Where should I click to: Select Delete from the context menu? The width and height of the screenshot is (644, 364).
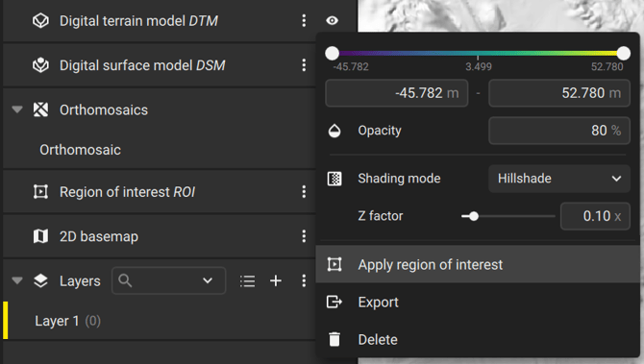pyautogui.click(x=478, y=339)
